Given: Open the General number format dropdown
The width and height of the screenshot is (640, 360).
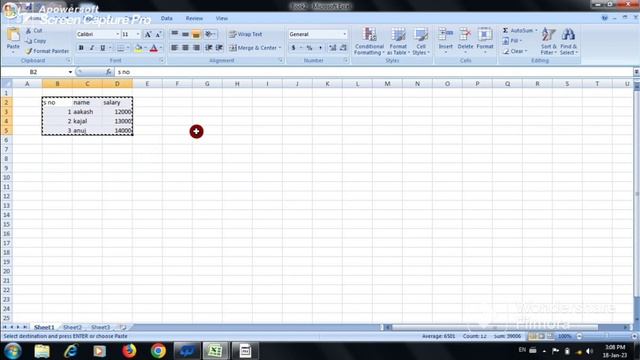Looking at the screenshot, I should pyautogui.click(x=344, y=34).
